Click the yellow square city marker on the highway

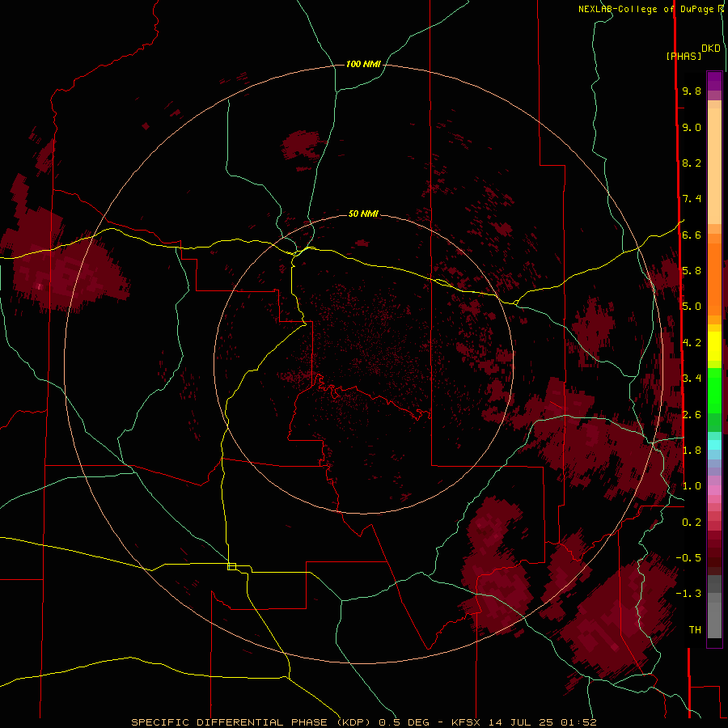pos(231,566)
